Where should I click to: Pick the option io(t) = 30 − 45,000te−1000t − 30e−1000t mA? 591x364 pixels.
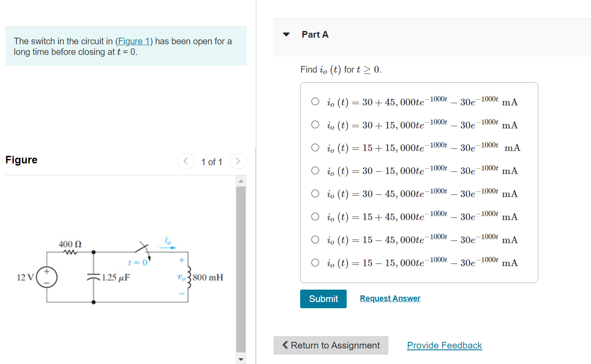315,193
